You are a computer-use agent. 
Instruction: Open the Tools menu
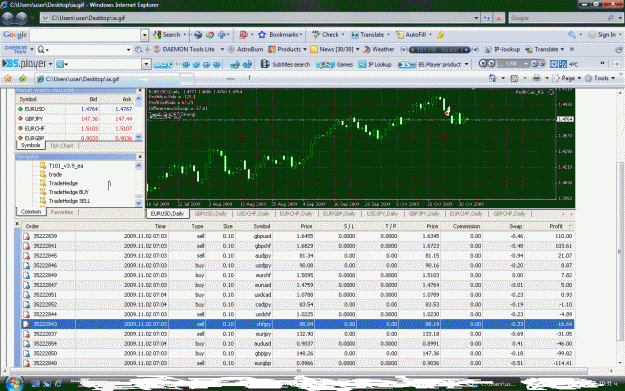pyautogui.click(x=601, y=79)
